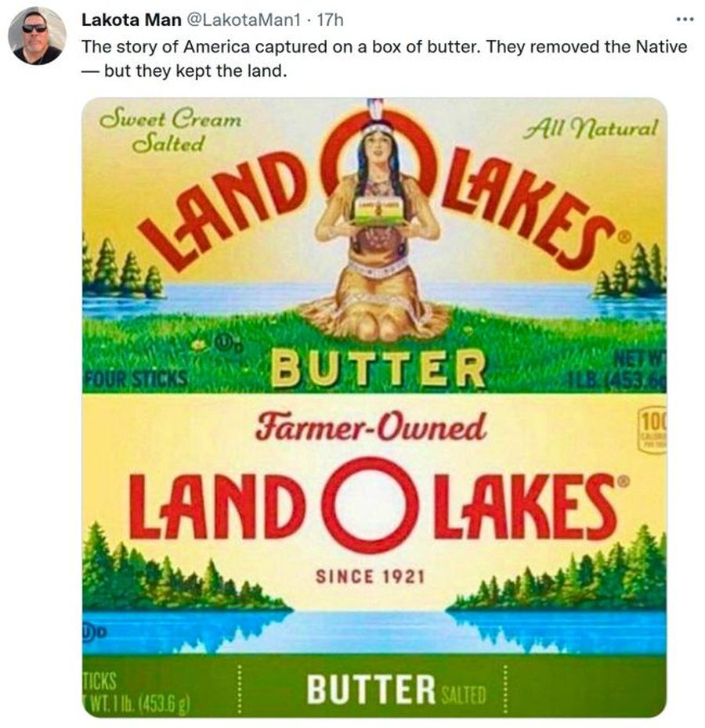Click Lakota Man's profile avatar photo
705x728 pixels.
point(37,36)
